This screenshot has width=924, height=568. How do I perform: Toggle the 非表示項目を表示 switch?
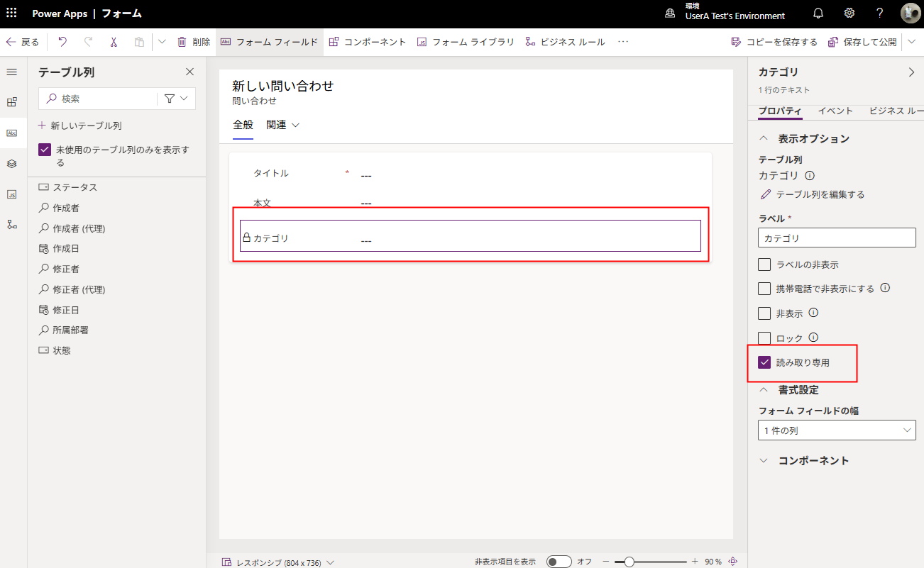coord(559,562)
